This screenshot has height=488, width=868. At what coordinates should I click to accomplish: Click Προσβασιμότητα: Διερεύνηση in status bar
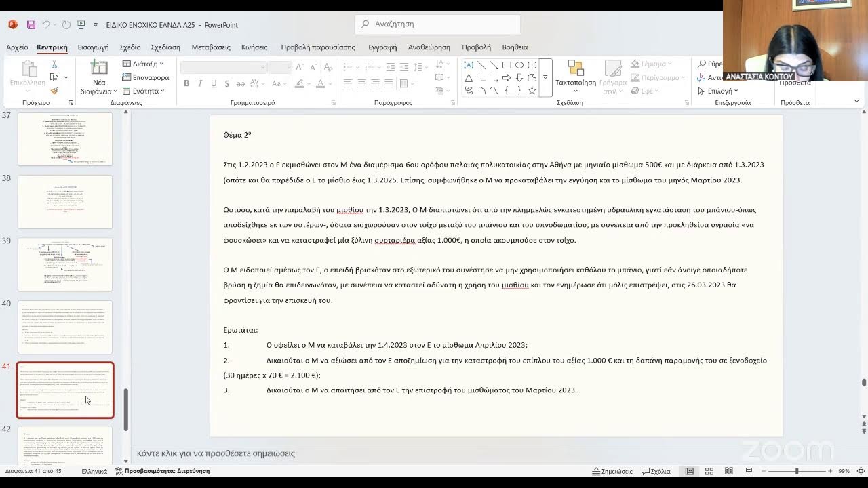click(x=162, y=471)
